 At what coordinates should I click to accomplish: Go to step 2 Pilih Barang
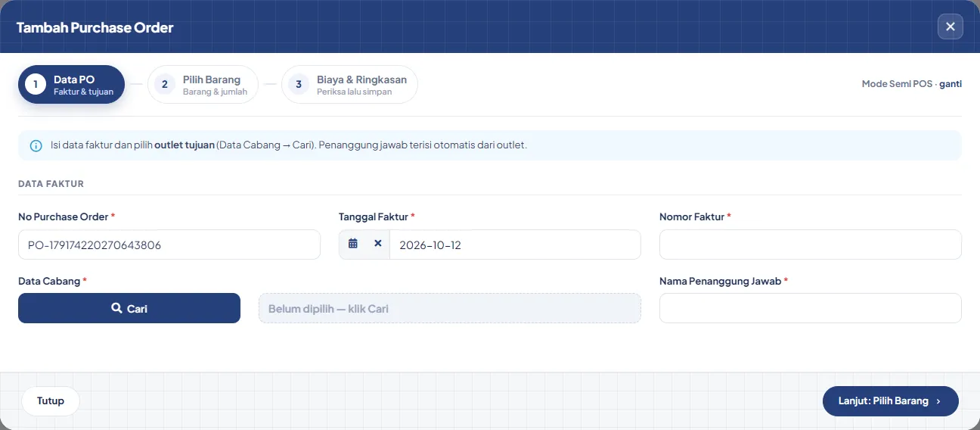pyautogui.click(x=203, y=85)
